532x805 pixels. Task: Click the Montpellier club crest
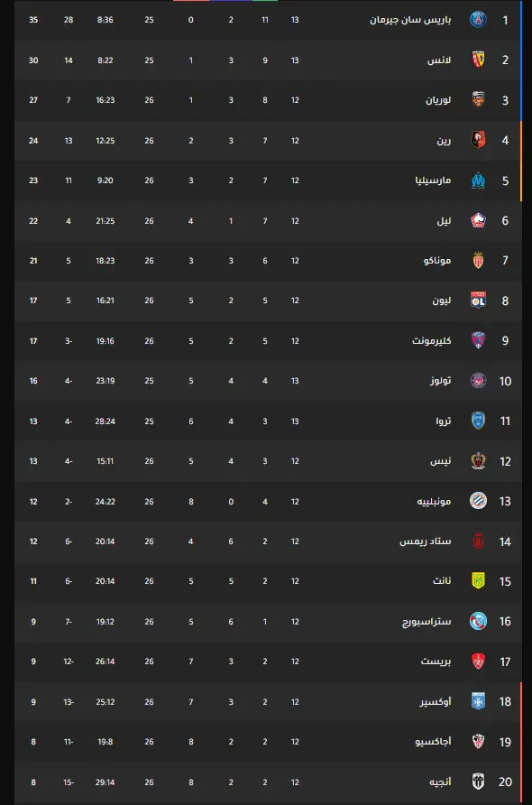(x=478, y=501)
